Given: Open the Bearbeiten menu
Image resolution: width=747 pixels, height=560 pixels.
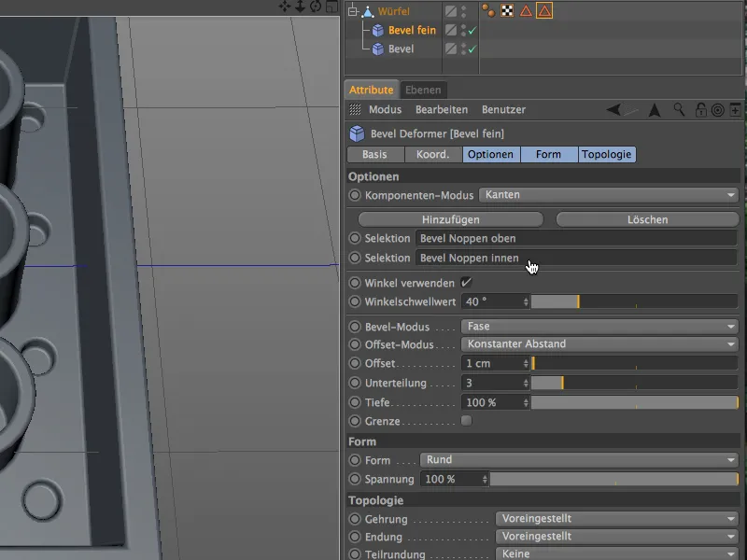Looking at the screenshot, I should tap(442, 109).
